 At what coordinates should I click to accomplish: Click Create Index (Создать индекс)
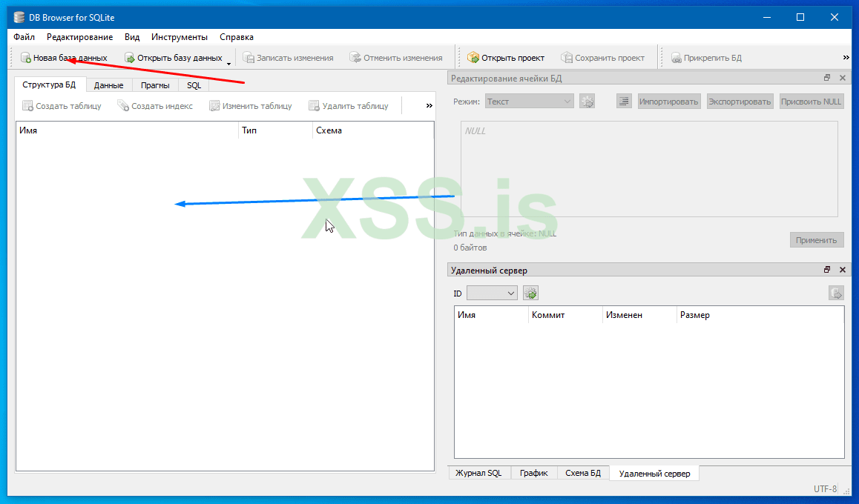(x=155, y=105)
